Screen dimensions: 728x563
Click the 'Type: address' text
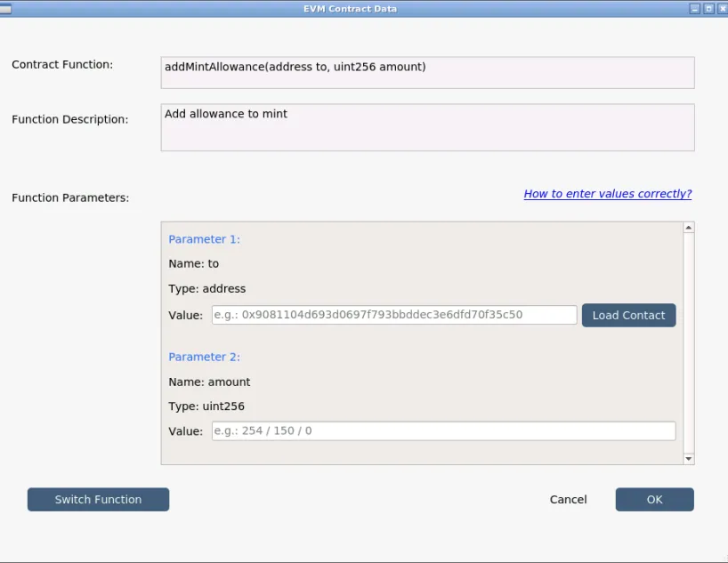coord(207,289)
